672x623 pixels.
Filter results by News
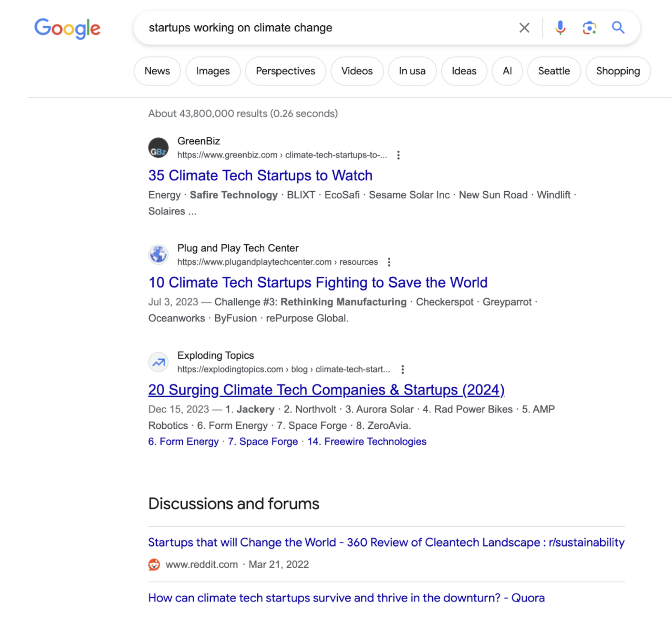click(157, 71)
